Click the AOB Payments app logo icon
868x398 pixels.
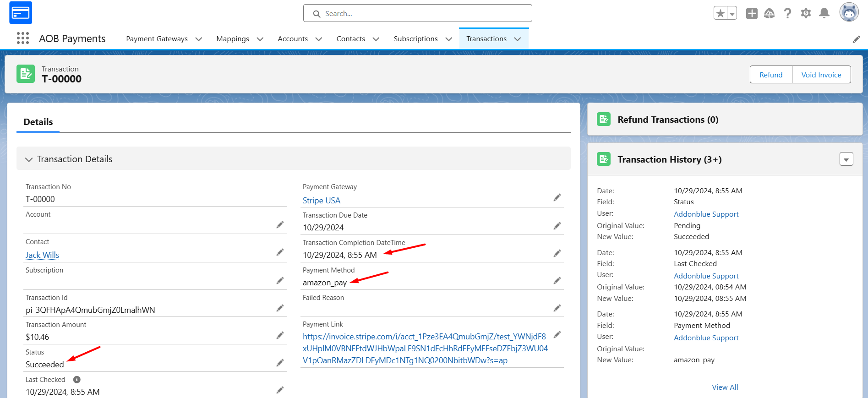point(21,13)
